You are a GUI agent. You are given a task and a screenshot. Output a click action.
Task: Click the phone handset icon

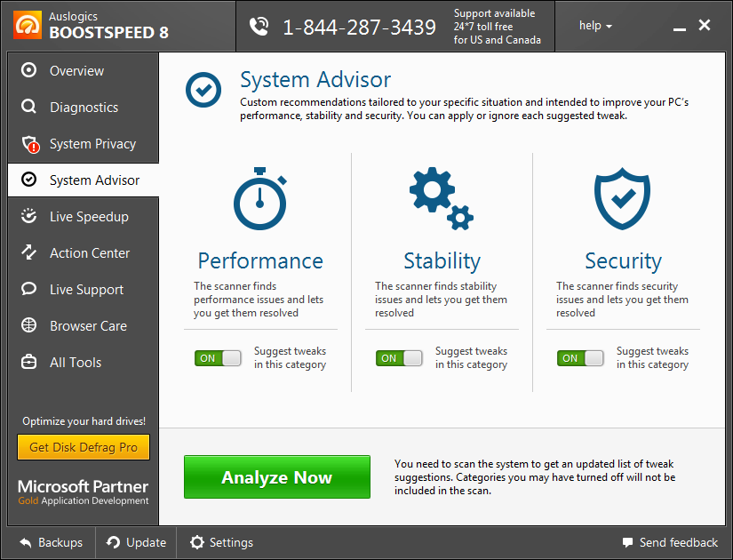click(x=259, y=27)
